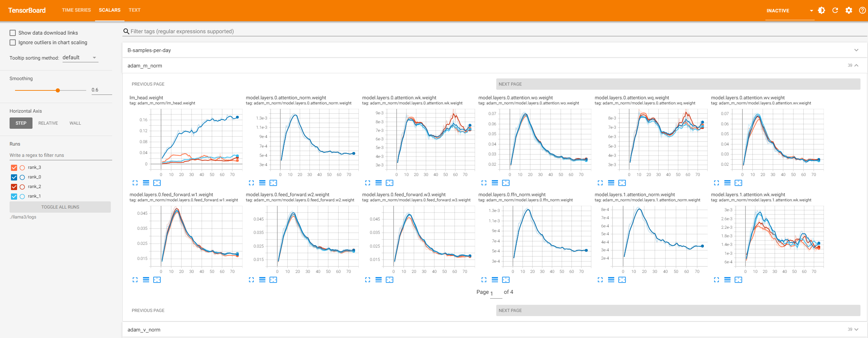The height and width of the screenshot is (338, 868).
Task: Uncheck the rank_3 run checkbox
Action: click(14, 167)
